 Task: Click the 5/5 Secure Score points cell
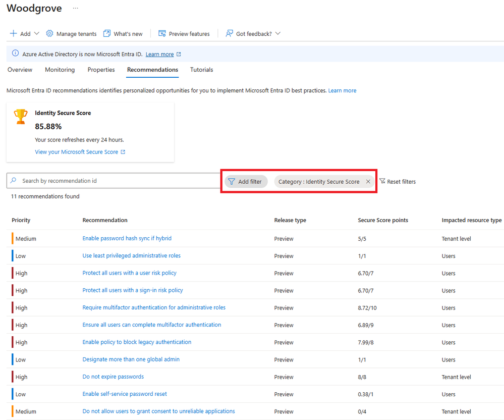[362, 239]
